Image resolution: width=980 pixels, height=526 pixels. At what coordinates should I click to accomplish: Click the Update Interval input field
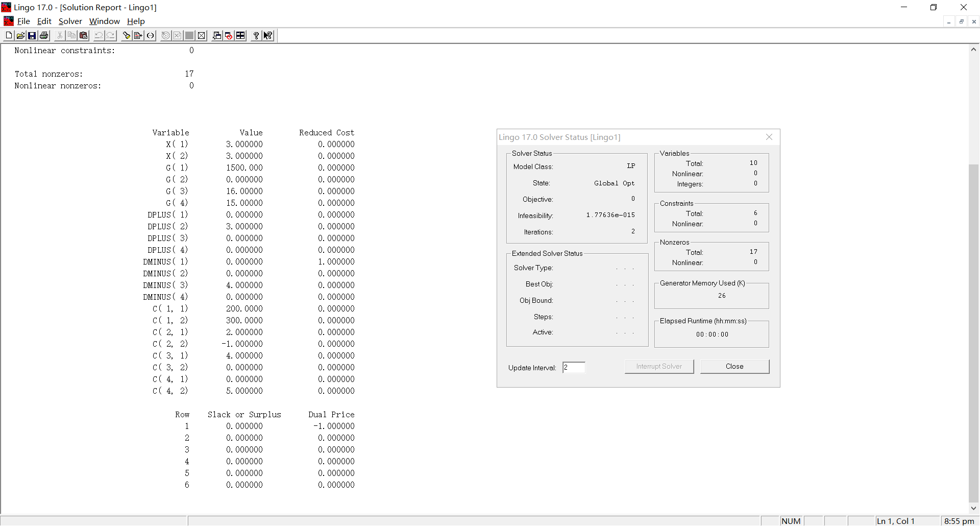tap(574, 368)
